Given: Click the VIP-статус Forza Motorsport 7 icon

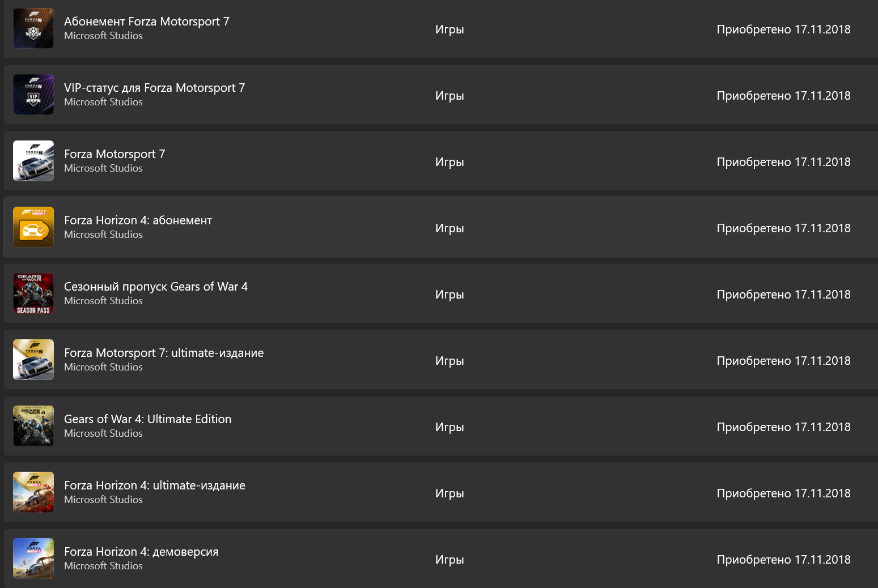Looking at the screenshot, I should pos(33,95).
